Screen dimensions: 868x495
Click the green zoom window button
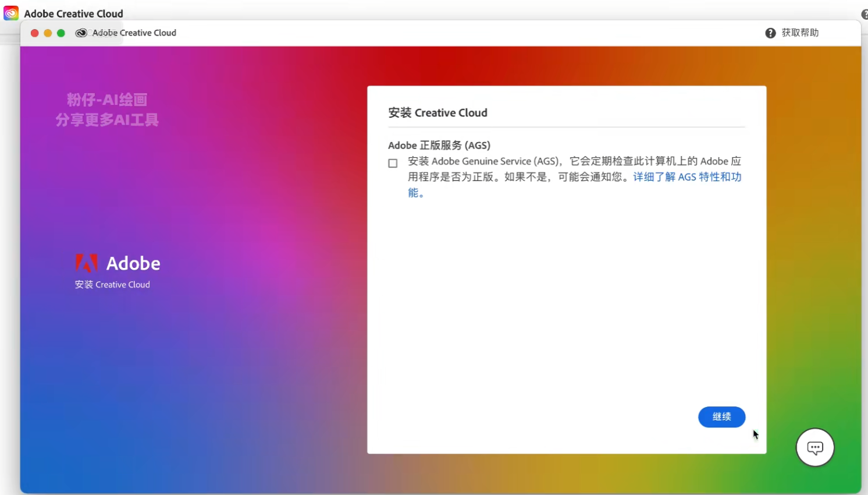click(x=61, y=33)
